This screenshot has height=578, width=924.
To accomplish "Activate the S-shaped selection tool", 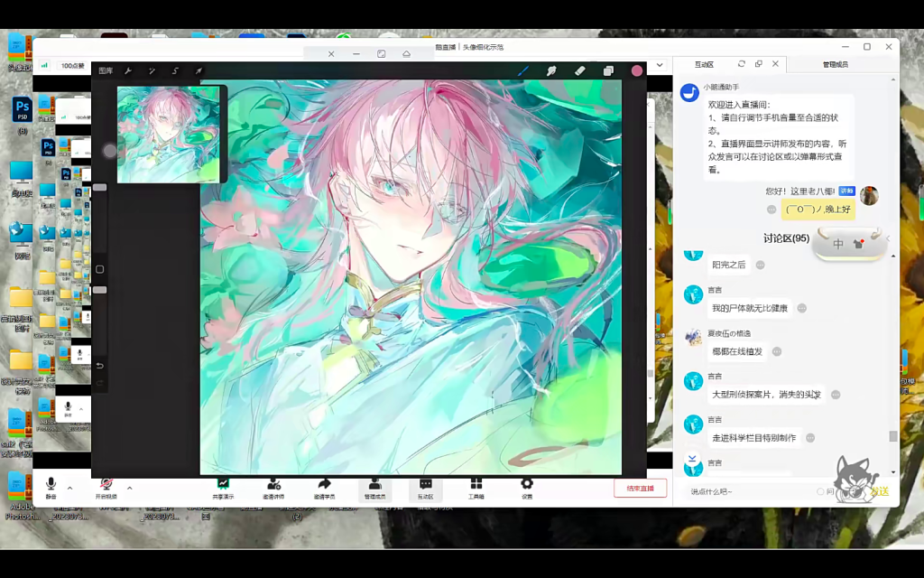I will point(175,70).
